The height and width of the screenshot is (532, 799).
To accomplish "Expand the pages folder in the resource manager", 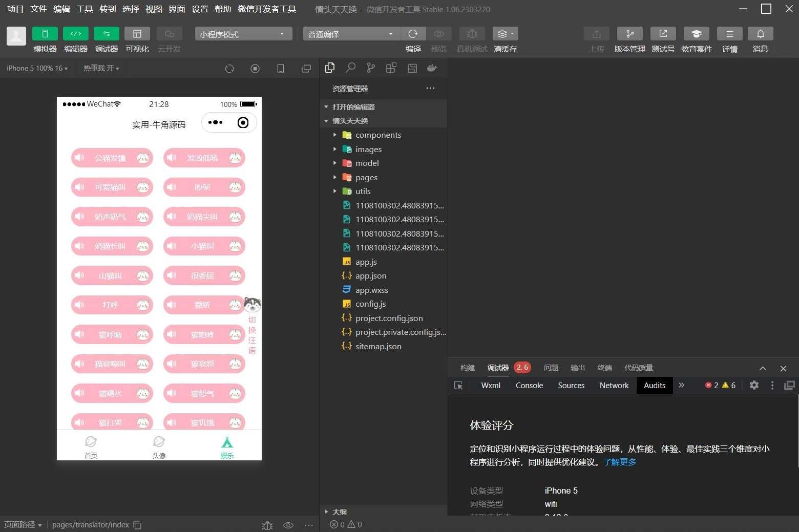I will [335, 177].
